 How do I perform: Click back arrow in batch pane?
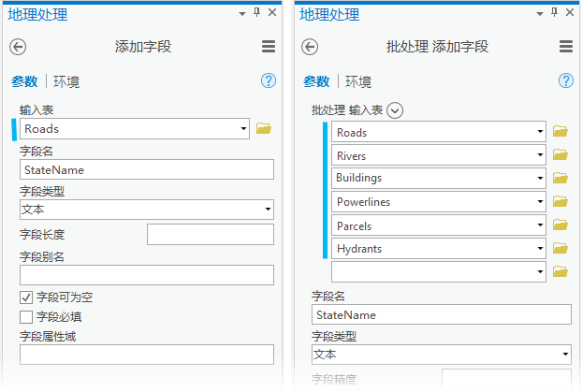[310, 47]
